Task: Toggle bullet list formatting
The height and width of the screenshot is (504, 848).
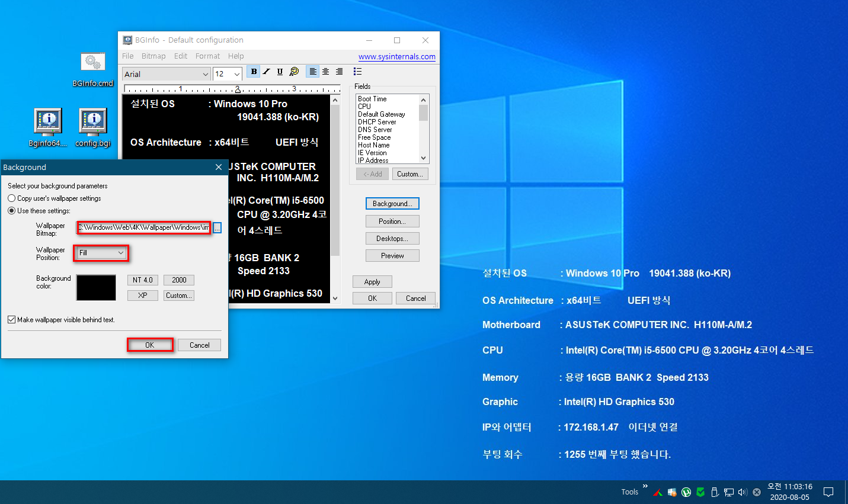Action: (357, 72)
